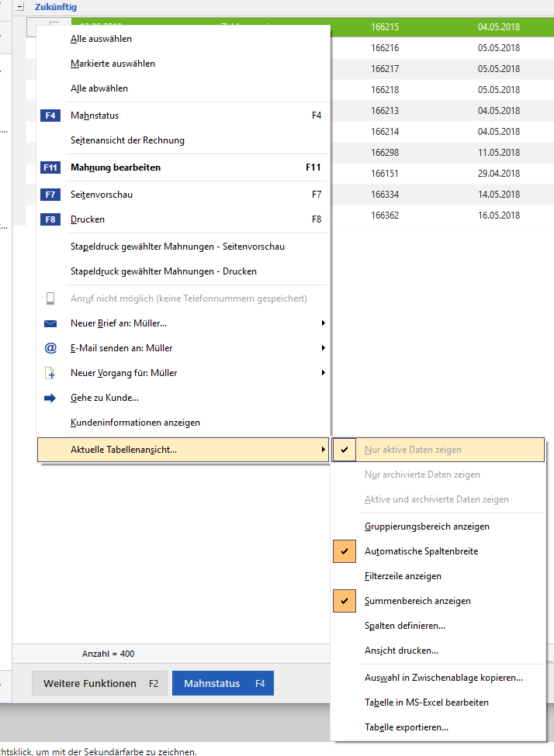Select table cell 166298
The width and height of the screenshot is (554, 756).
click(x=385, y=153)
